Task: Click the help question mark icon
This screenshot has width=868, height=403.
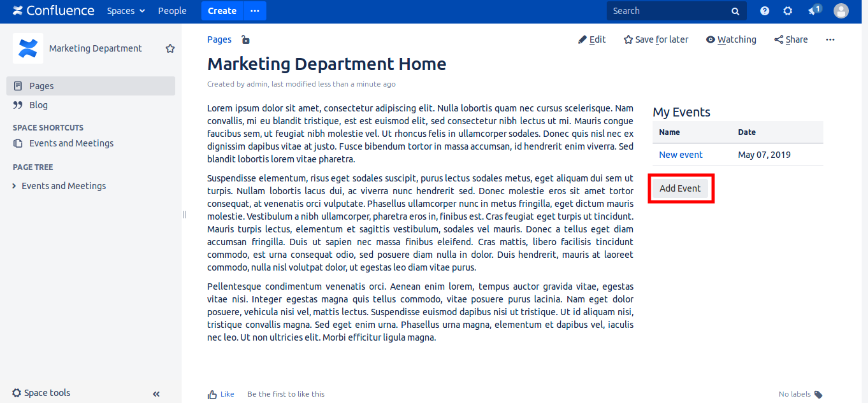Action: [x=765, y=11]
